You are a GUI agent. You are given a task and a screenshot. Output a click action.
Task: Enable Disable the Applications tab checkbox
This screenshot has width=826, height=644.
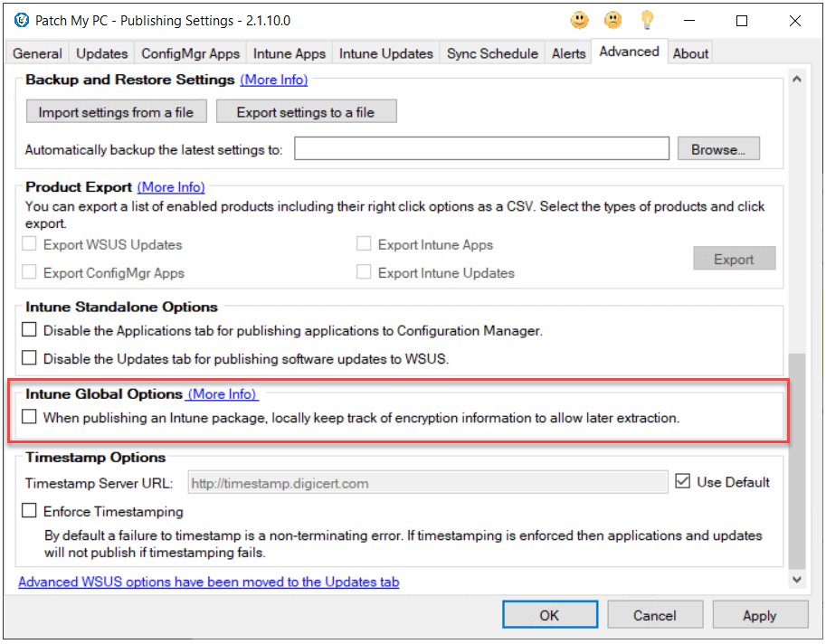29,330
